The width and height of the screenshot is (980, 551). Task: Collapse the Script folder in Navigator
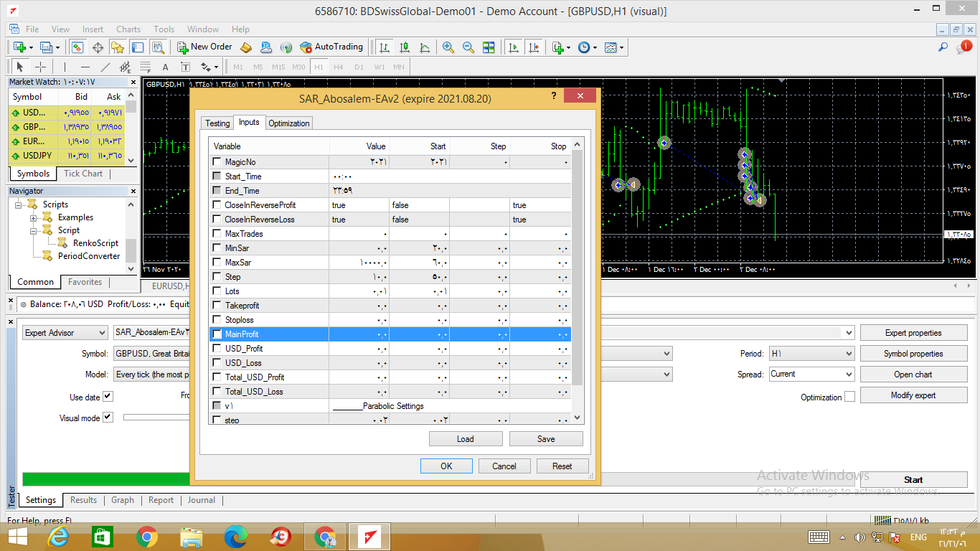click(33, 230)
